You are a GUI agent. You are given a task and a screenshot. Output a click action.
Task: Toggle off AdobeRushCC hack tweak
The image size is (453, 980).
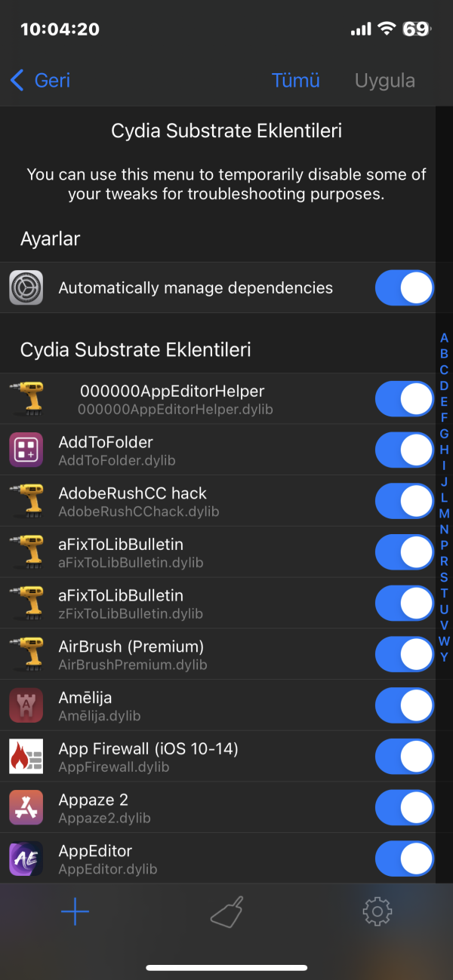(404, 502)
